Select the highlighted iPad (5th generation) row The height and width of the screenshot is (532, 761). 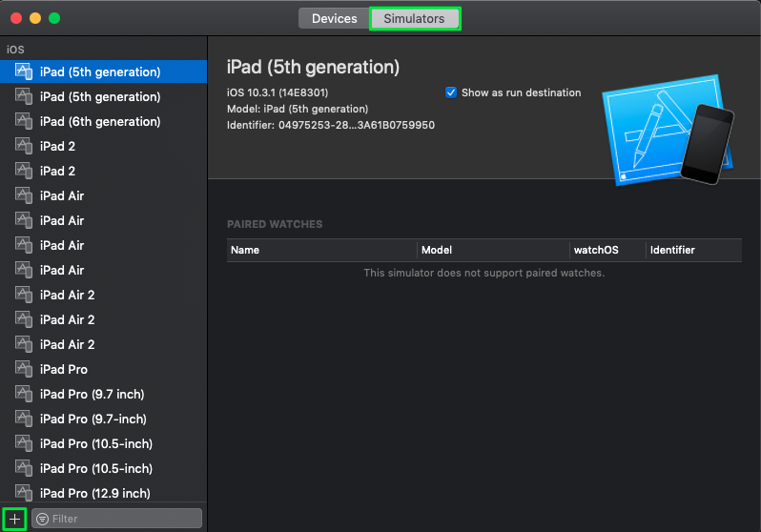[103, 72]
